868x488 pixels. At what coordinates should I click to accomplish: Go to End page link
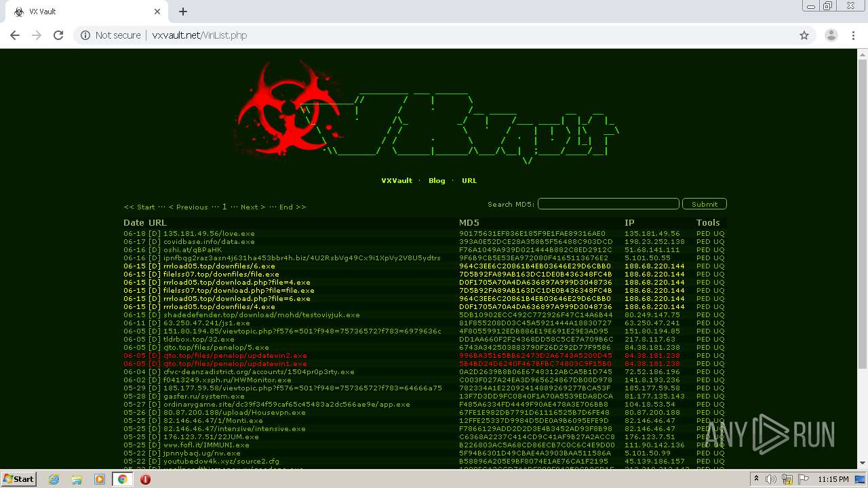292,207
